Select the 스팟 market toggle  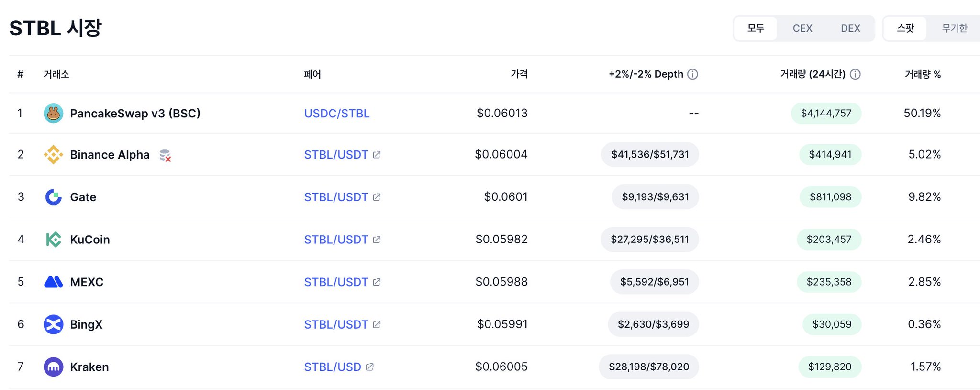click(x=905, y=28)
